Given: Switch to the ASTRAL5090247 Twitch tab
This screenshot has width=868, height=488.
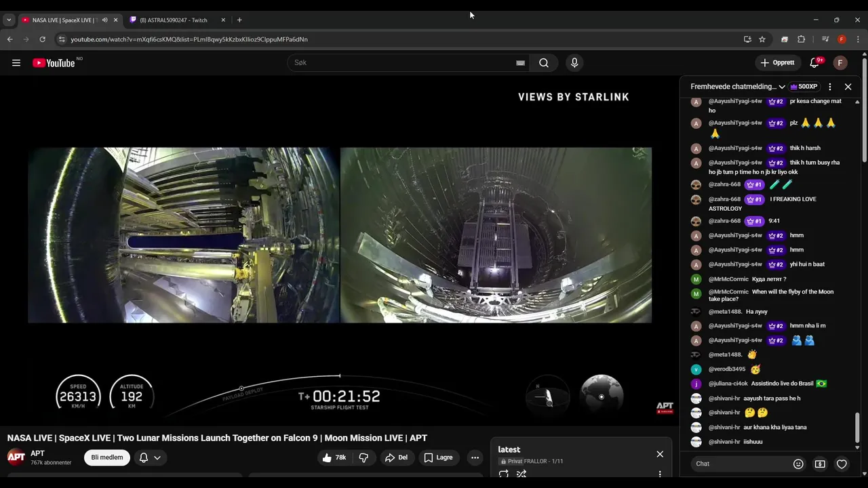Looking at the screenshot, I should [173, 20].
